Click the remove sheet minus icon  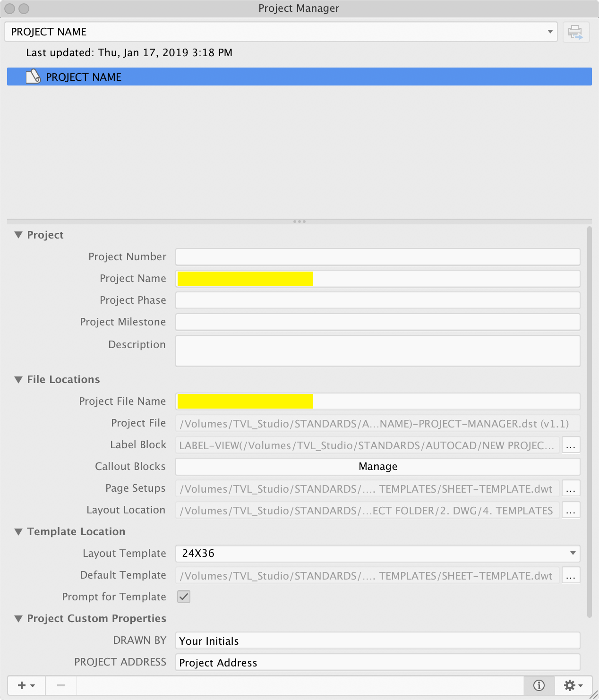click(60, 685)
